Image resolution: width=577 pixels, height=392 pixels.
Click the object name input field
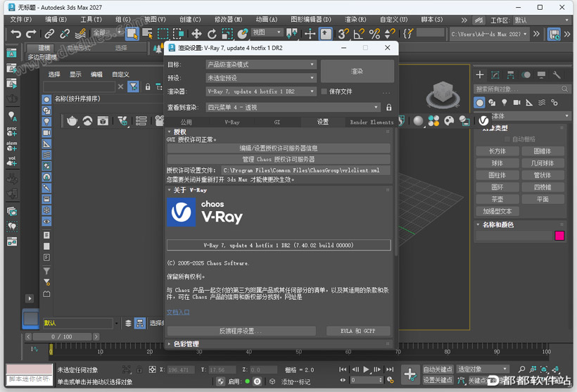pyautogui.click(x=514, y=236)
